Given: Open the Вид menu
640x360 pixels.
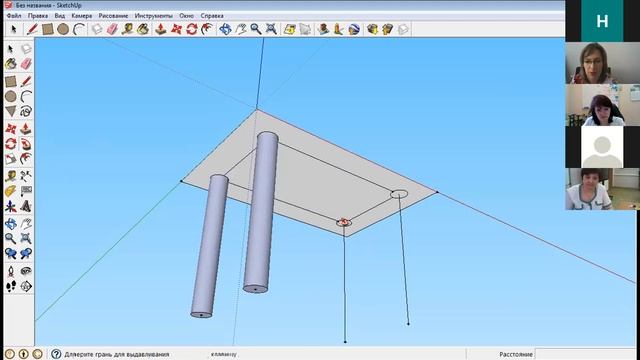Looking at the screenshot, I should pyautogui.click(x=60, y=16).
